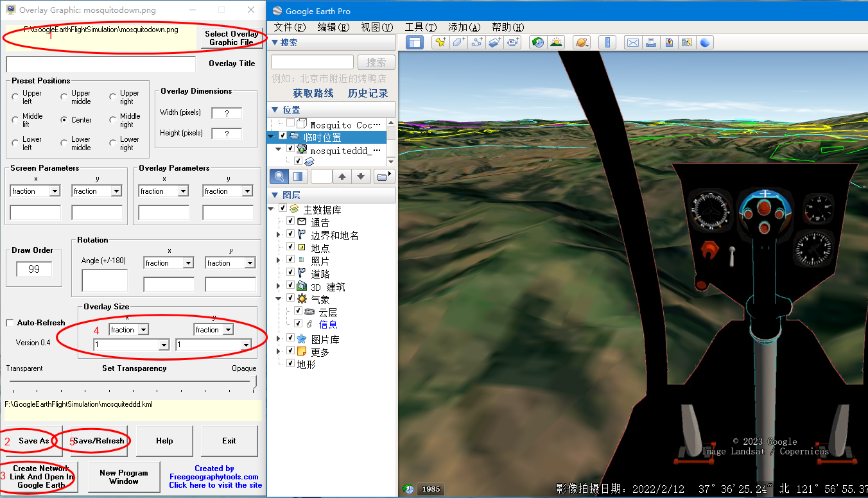Viewport: 868px width, 498px height.
Task: Click the 1985 historical imagery indicator
Action: (x=431, y=489)
